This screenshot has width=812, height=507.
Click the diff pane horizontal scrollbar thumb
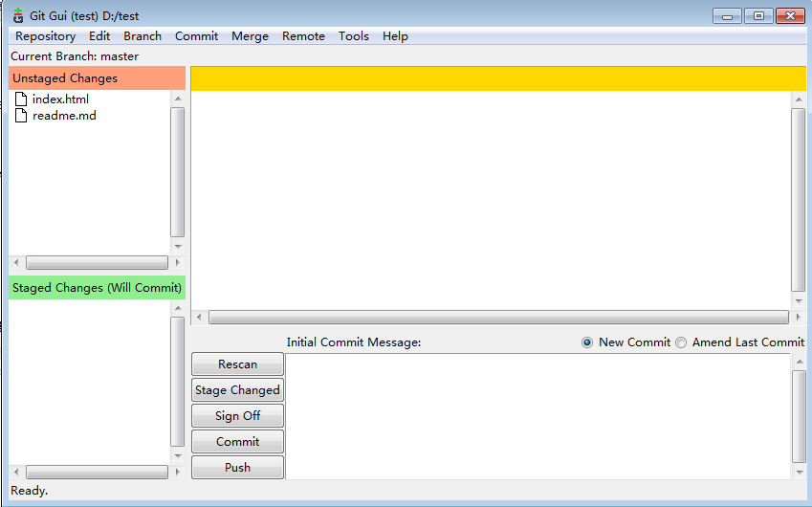click(498, 317)
